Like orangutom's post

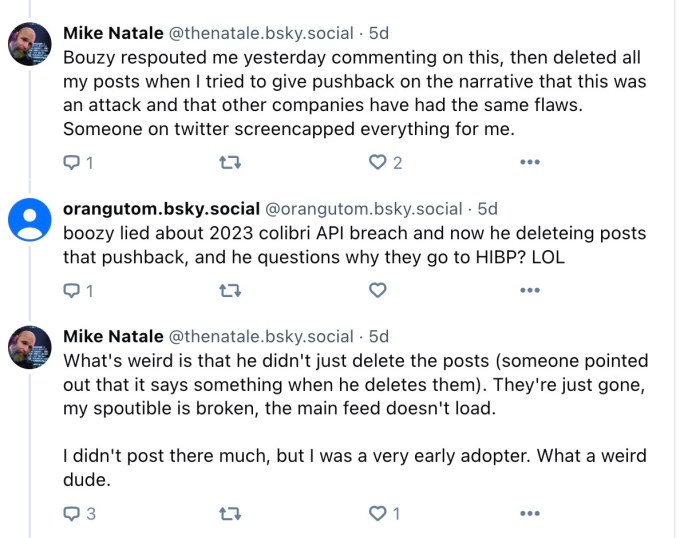378,291
